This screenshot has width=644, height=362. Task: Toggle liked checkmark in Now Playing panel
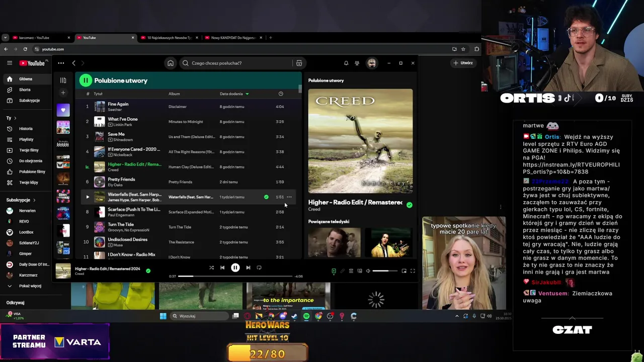click(410, 205)
